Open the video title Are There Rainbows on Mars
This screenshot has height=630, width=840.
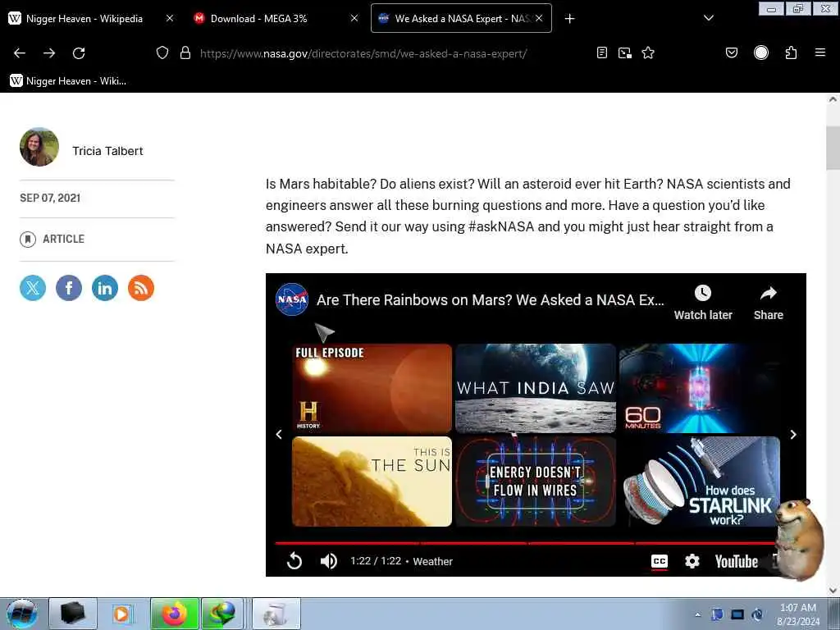491,300
